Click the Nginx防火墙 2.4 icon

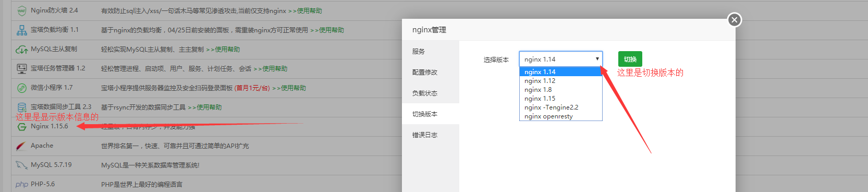click(x=21, y=10)
